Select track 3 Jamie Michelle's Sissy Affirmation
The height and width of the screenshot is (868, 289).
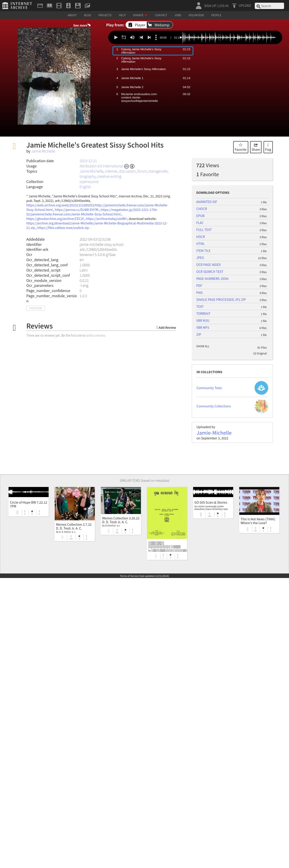pyautogui.click(x=153, y=69)
